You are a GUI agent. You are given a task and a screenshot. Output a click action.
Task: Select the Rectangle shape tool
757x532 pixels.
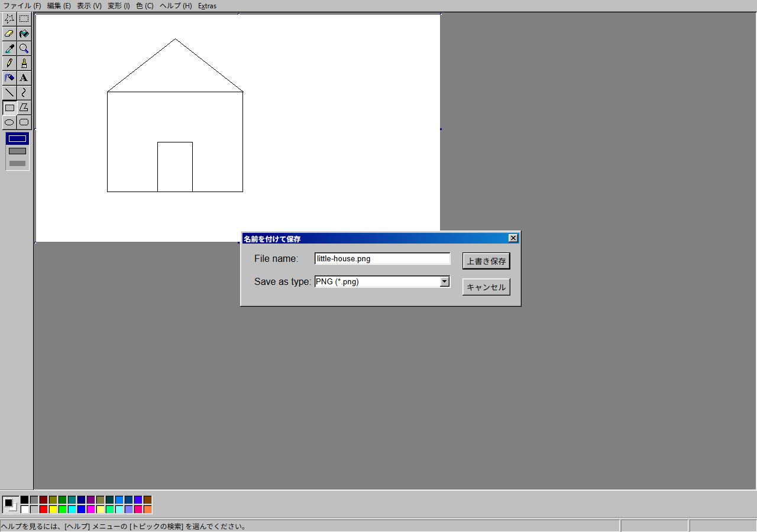9,108
